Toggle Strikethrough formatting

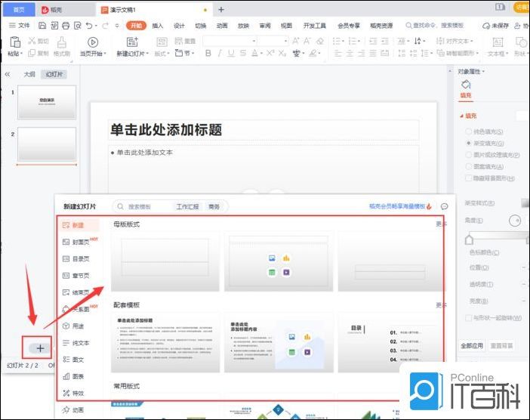point(243,53)
